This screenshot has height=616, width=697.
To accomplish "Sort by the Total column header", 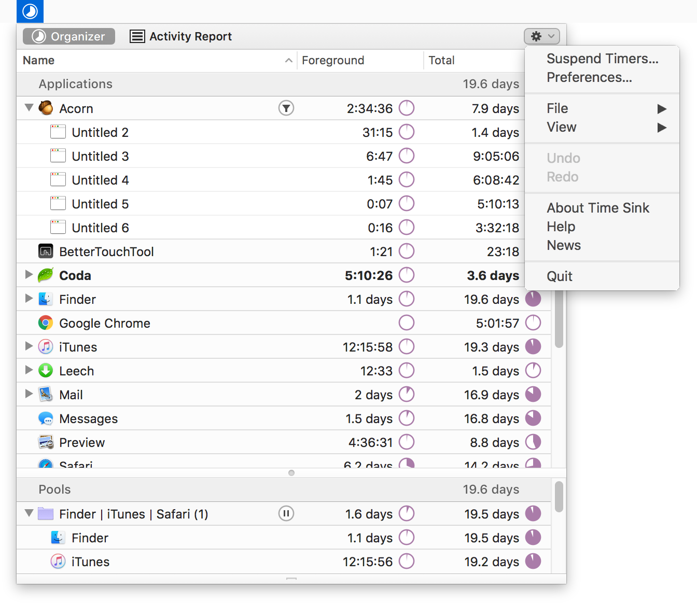I will [x=474, y=60].
